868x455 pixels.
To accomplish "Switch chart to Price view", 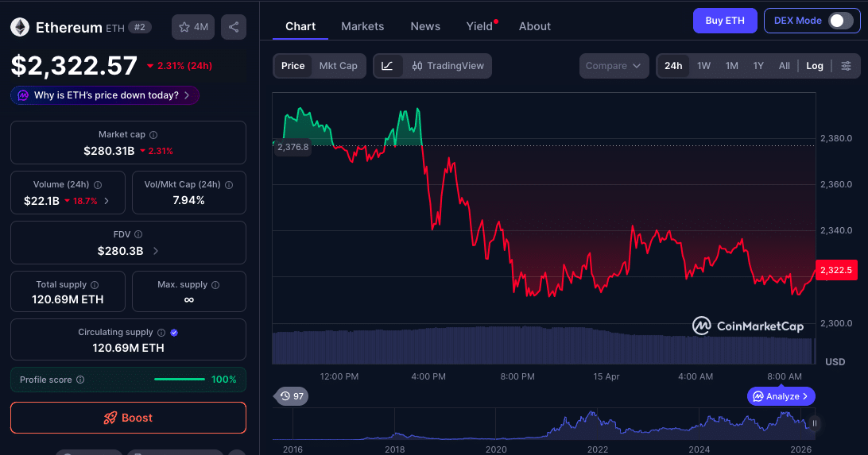I will (x=293, y=66).
